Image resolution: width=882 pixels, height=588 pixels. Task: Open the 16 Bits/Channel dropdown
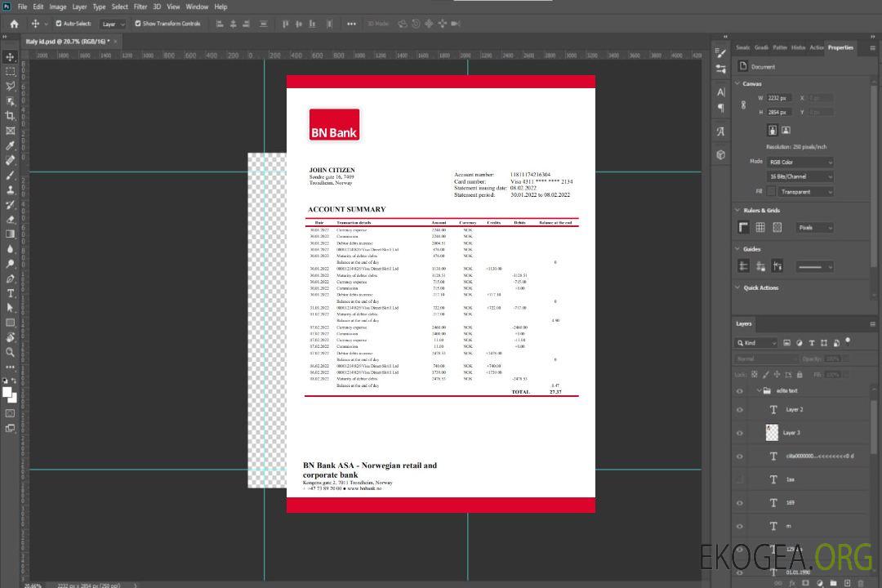[x=800, y=176]
